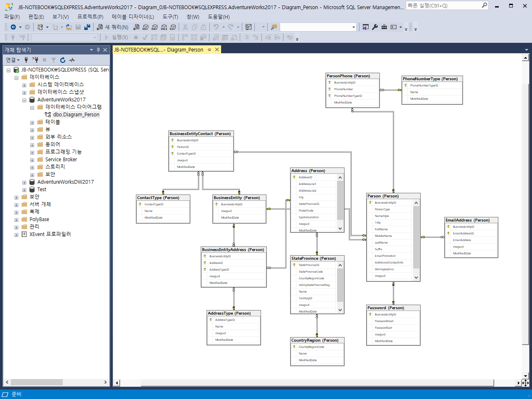Screen dimensions: 532x399
Task: Click the activity monitor icon in main toolbar
Action: tap(249, 27)
